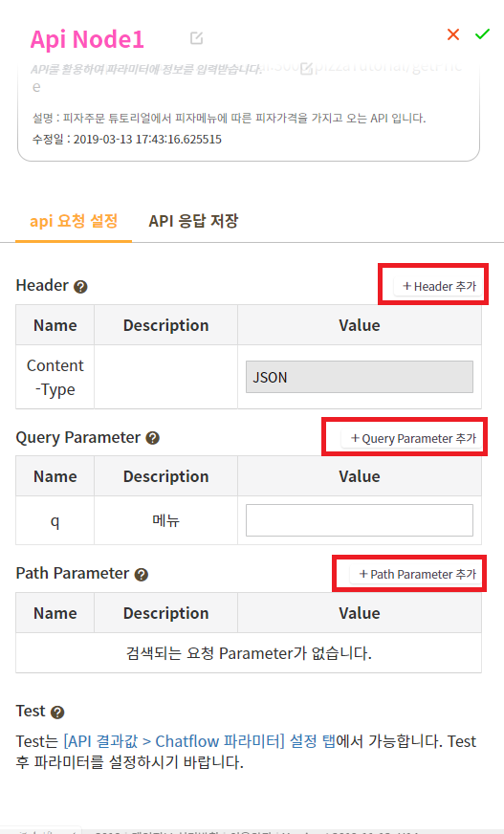The width and height of the screenshot is (504, 834).
Task: Click the edit icon beside Api Node1 title
Action: click(197, 38)
